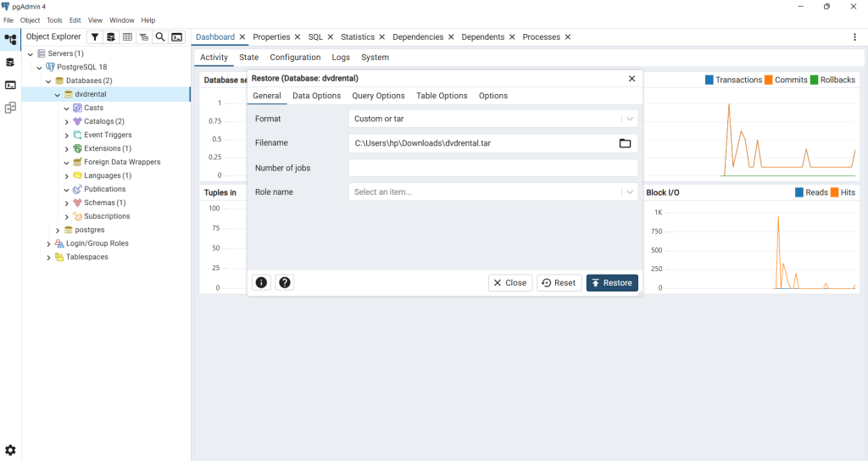Select the Subscriptions tree item

[x=107, y=216]
